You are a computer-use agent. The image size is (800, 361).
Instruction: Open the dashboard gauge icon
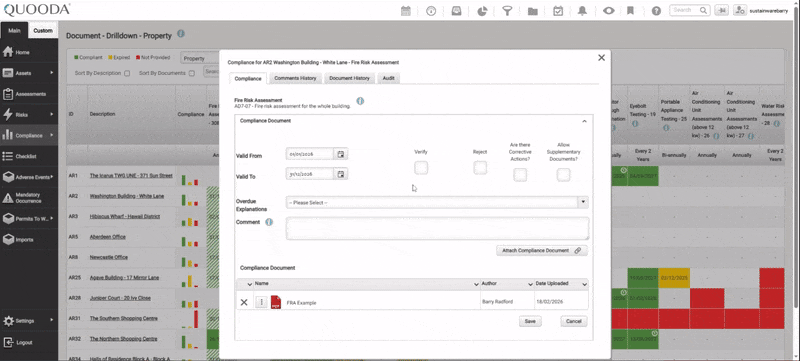point(431,11)
